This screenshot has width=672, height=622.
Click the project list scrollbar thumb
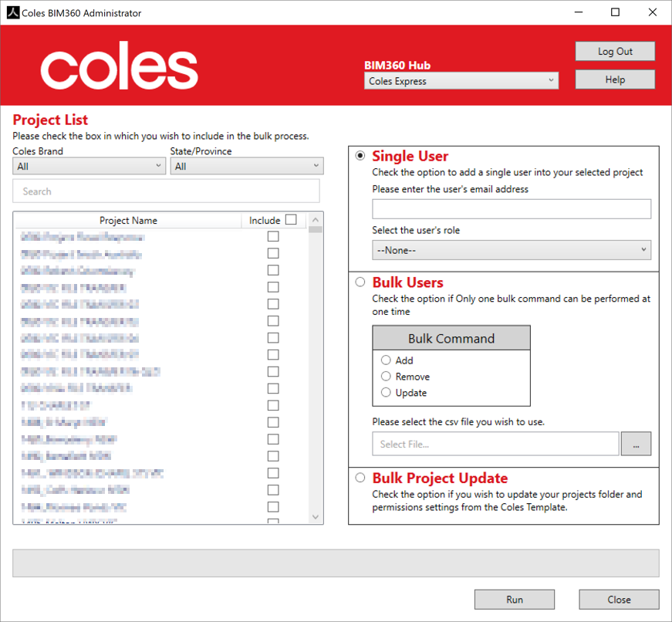[316, 229]
